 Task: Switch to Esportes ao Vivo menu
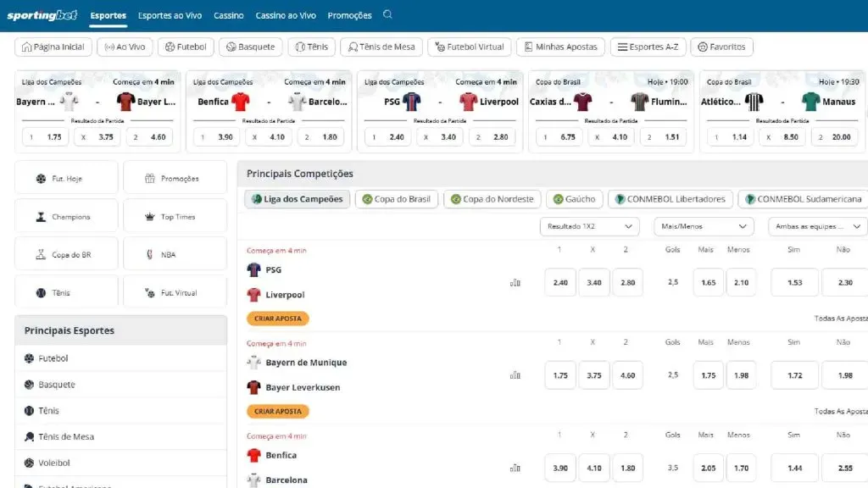click(x=170, y=15)
